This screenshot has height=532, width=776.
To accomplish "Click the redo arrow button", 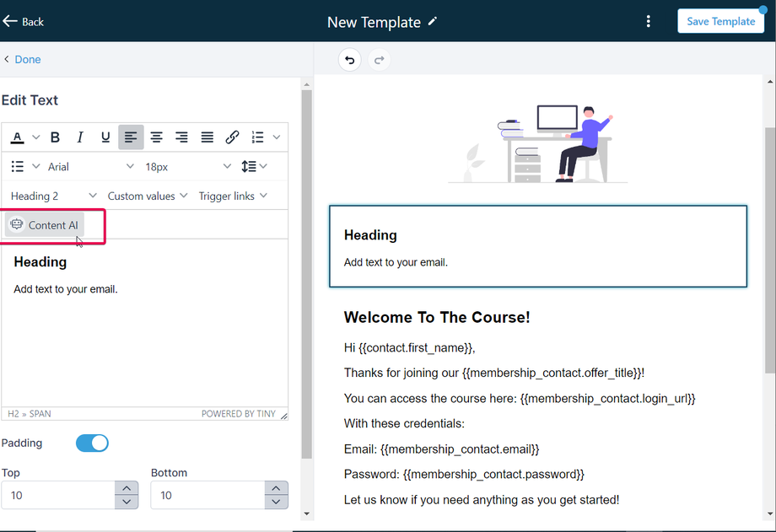I will click(379, 60).
